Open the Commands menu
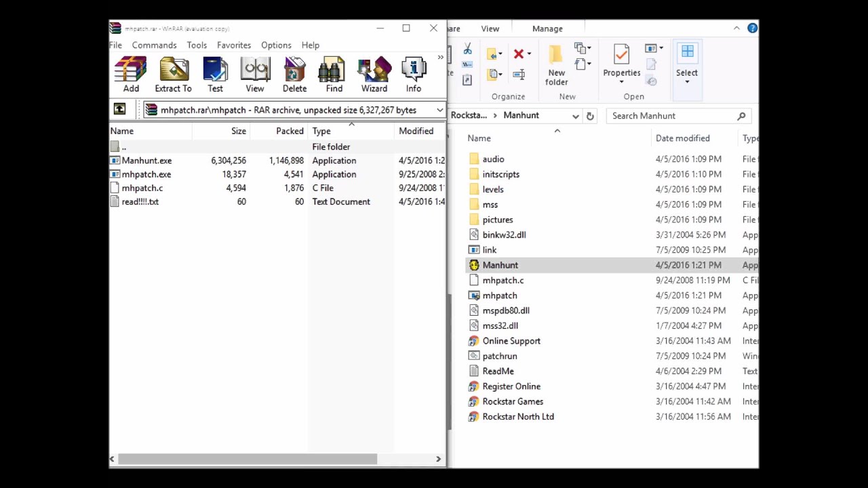The width and height of the screenshot is (868, 488). point(154,45)
